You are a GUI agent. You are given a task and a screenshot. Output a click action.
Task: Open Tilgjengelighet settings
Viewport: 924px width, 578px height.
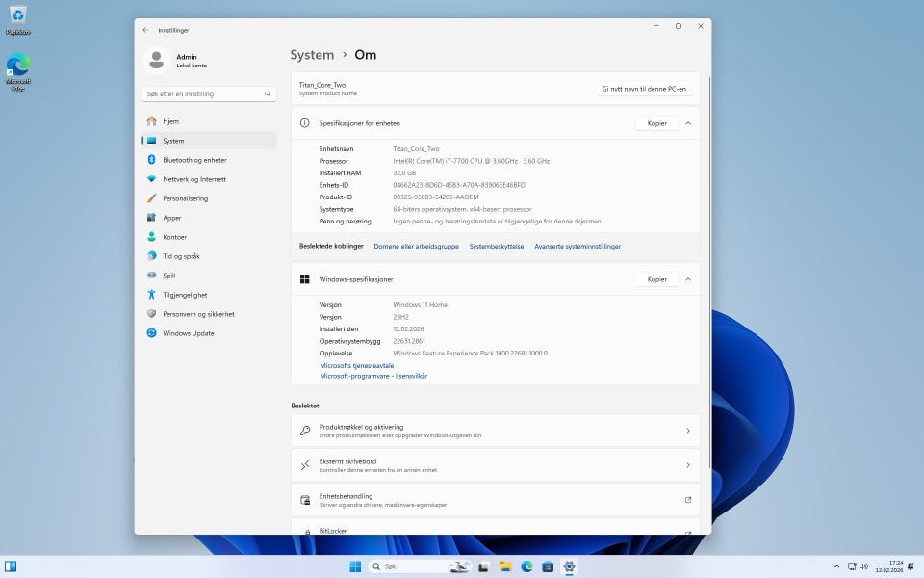pyautogui.click(x=185, y=295)
